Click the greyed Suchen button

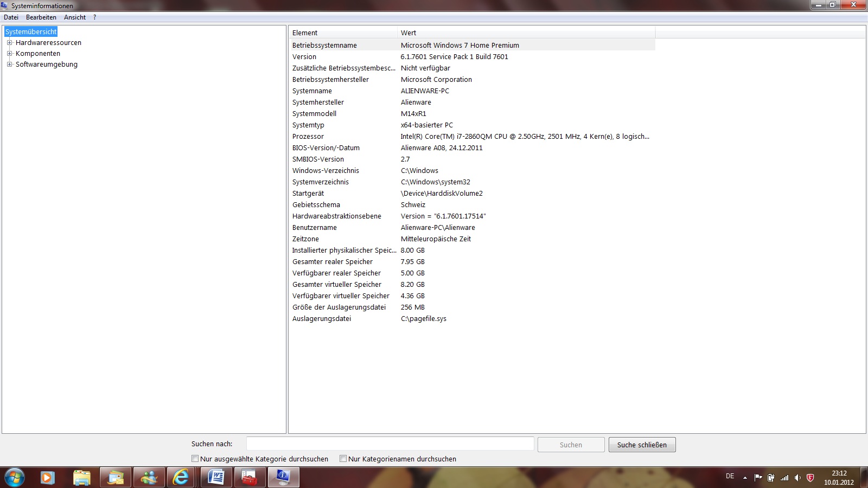coord(571,445)
